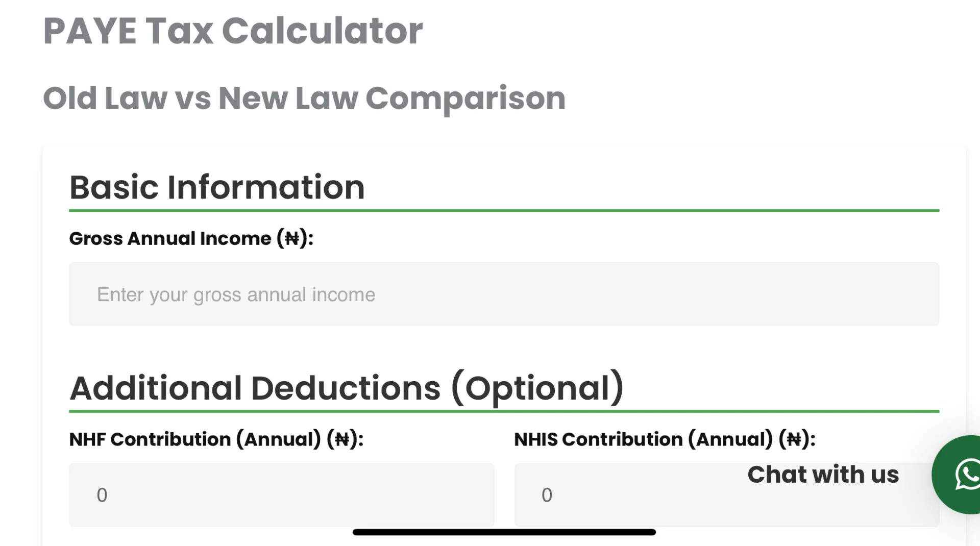Click the Additional Deductions section heading
Viewport: 980px width, 546px height.
coord(346,388)
